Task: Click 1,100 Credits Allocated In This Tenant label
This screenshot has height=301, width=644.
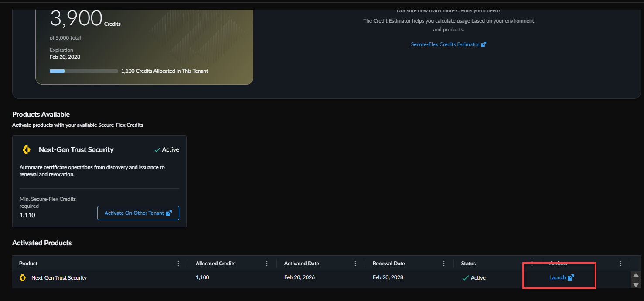Action: (x=165, y=71)
